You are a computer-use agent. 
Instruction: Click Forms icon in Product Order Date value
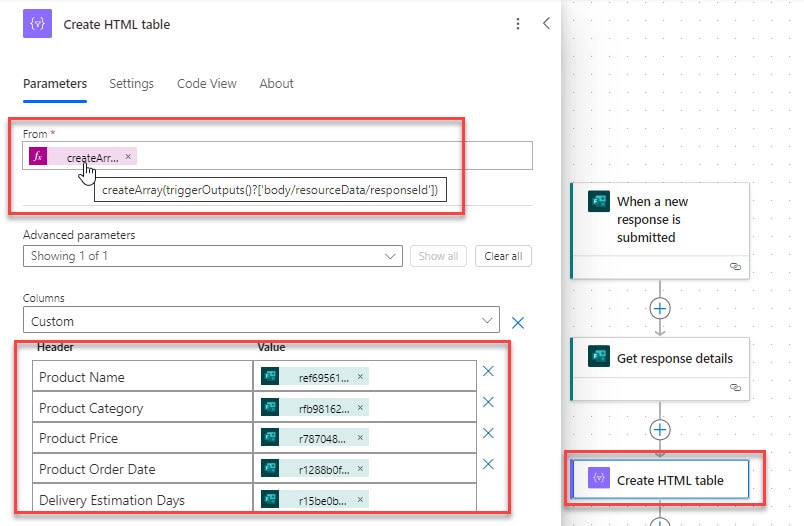(270, 468)
